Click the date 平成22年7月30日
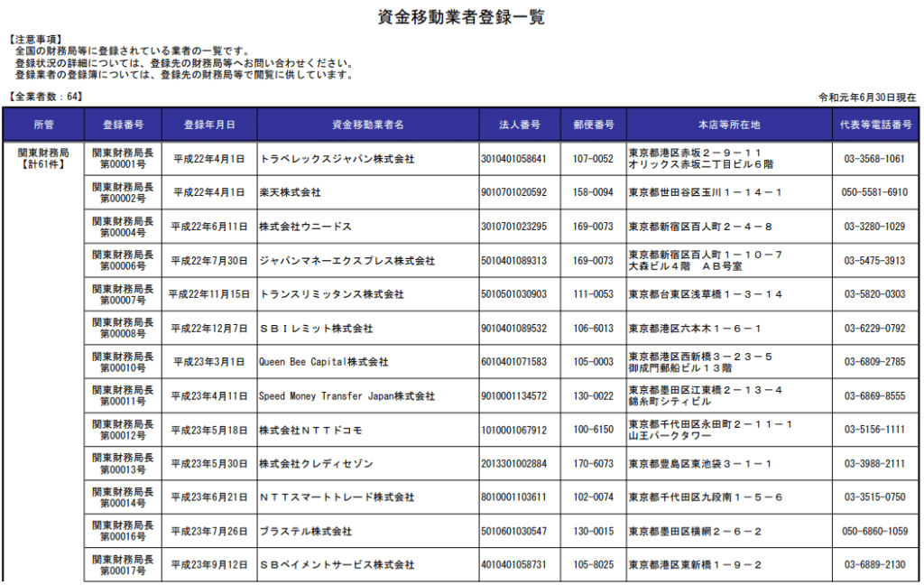Viewport: 924px width, 585px height. coord(209,261)
